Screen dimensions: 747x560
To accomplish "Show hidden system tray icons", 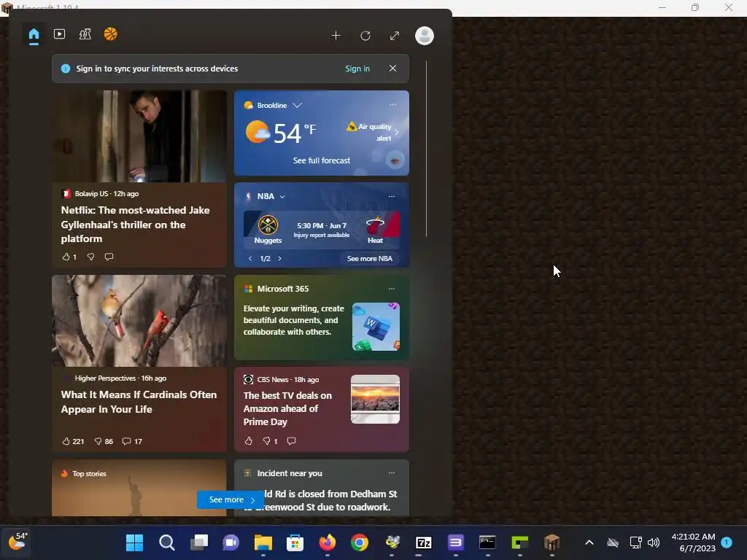I will pos(589,542).
